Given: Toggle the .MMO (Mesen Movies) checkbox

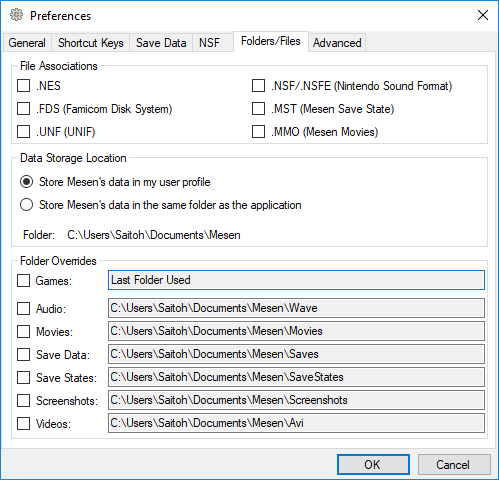Looking at the screenshot, I should click(x=258, y=132).
